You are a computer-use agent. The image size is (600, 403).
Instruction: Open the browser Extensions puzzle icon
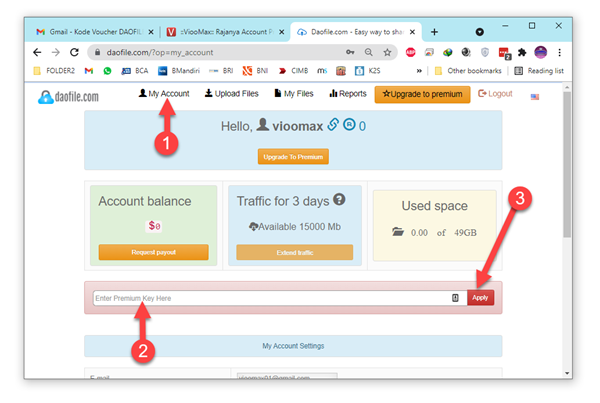[x=521, y=52]
